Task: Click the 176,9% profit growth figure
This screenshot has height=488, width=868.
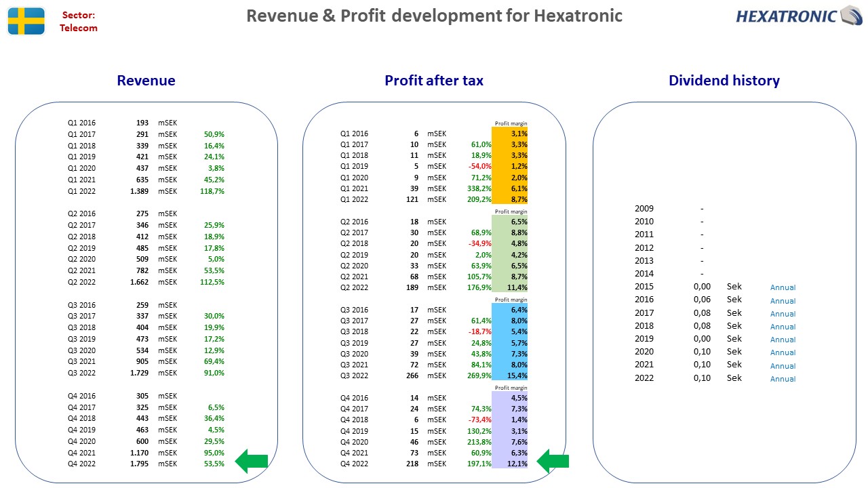Action: (x=479, y=287)
